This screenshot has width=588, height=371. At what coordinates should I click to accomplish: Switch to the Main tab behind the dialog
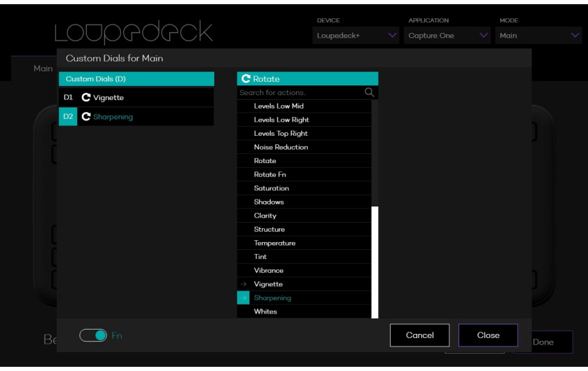click(x=43, y=69)
